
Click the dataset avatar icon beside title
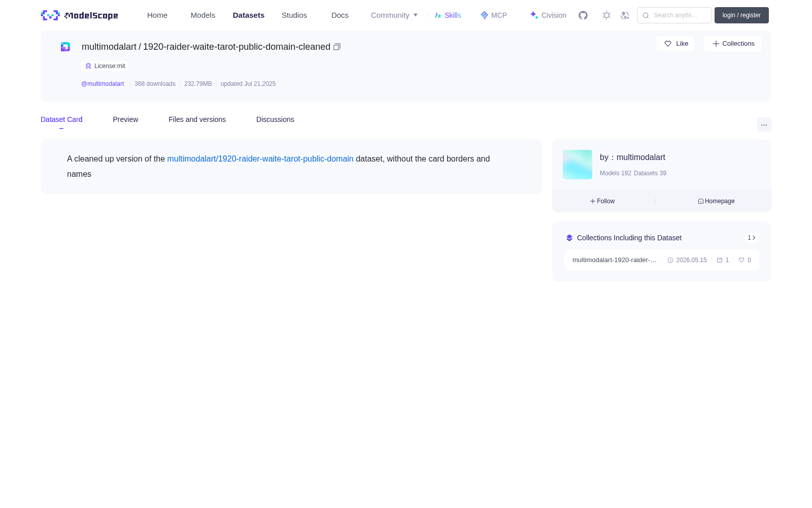(65, 47)
